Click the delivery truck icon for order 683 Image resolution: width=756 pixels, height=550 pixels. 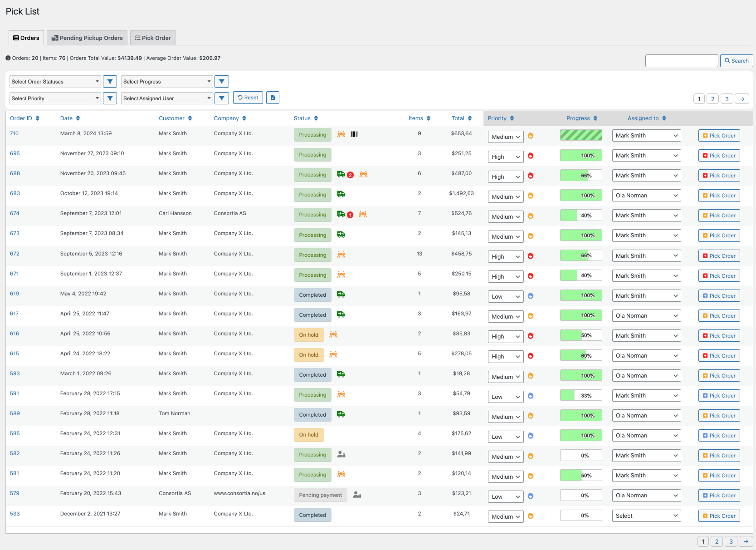(341, 194)
